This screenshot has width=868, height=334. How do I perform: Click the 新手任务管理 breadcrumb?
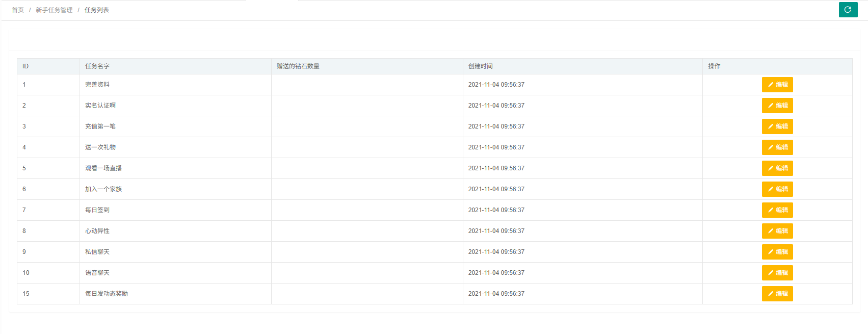click(x=54, y=10)
